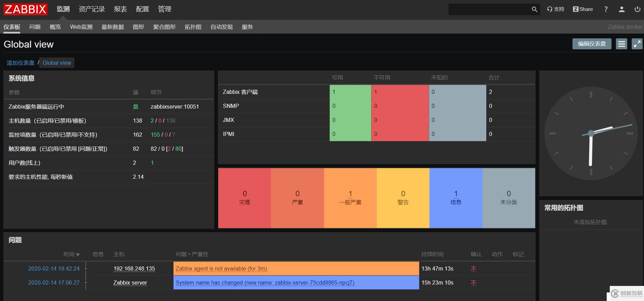This screenshot has height=301, width=644.
Task: Click the SNMP row label
Action: click(231, 106)
